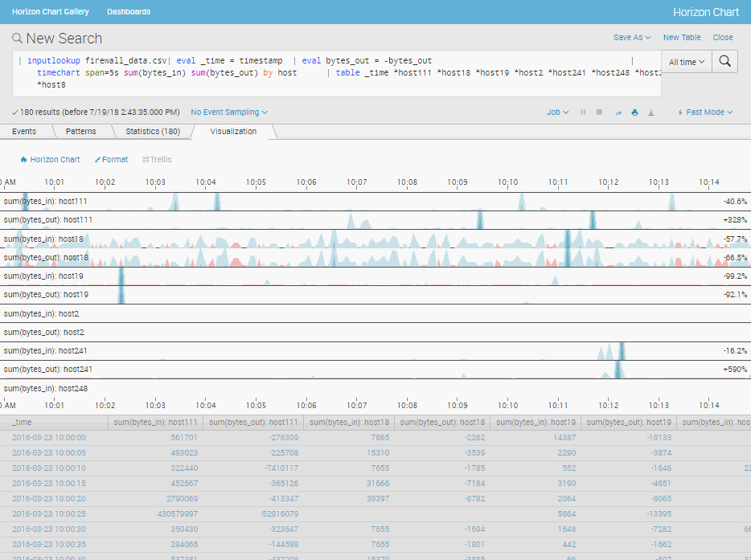Select the chart row sum(bytes_out): host241
Screen dimensions: 751x560
pos(375,370)
